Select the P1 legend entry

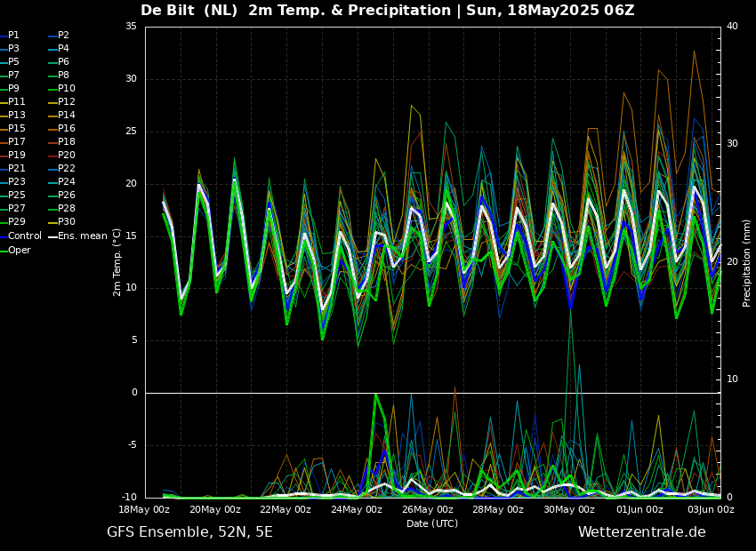tap(10, 36)
